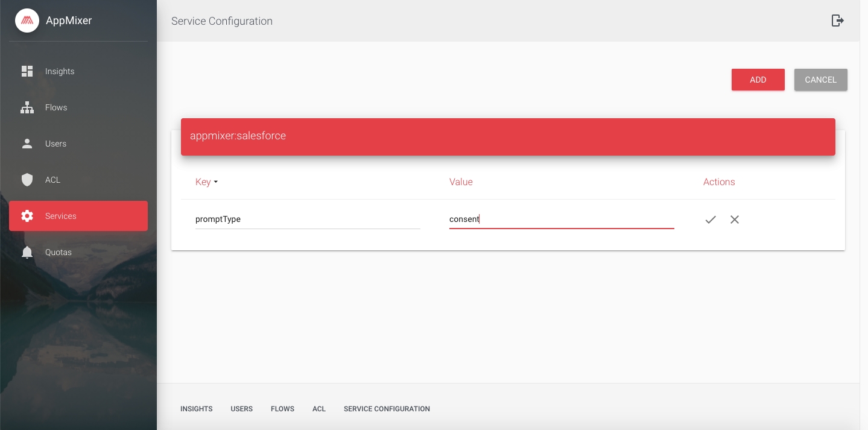Viewport: 868px width, 430px height.
Task: Click the consent value input field
Action: coord(561,220)
